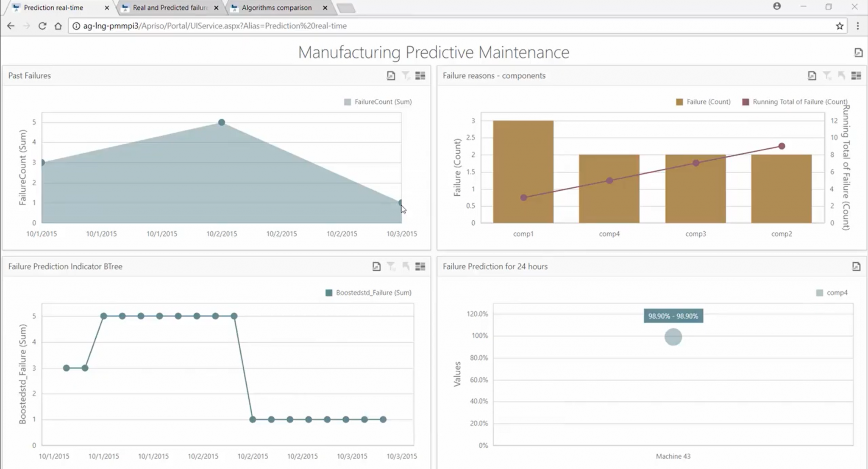Export Failure Prediction for 24 hours chart
868x469 pixels.
(x=856, y=266)
